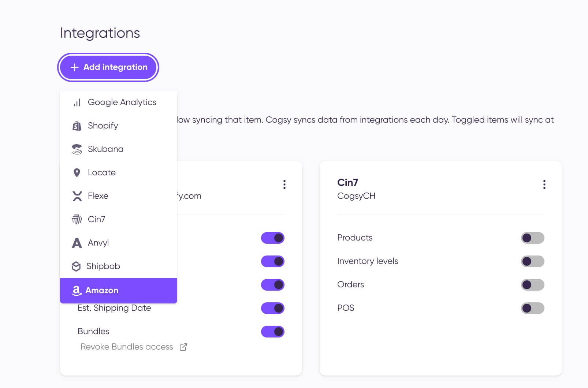
Task: Enable Cin7 Inventory levels toggle
Action: pyautogui.click(x=532, y=261)
